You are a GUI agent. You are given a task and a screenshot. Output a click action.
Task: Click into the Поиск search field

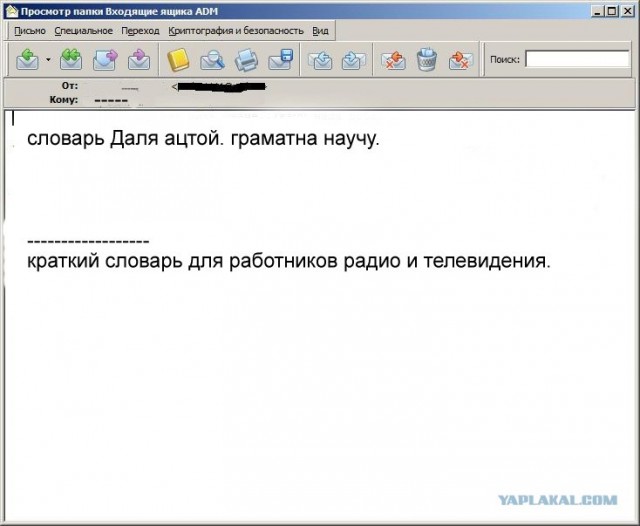[x=578, y=59]
